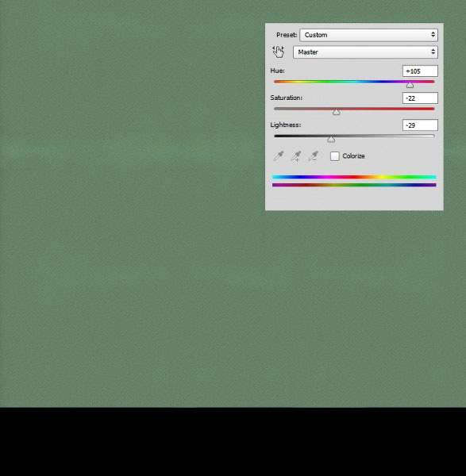The width and height of the screenshot is (466, 476).
Task: Open the Master channel dropdown
Action: (365, 52)
